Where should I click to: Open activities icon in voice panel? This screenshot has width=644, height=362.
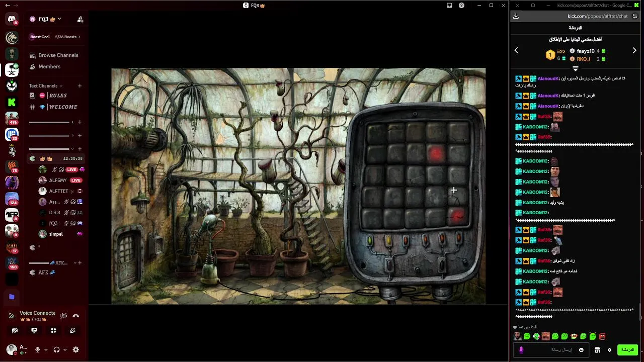tap(53, 330)
